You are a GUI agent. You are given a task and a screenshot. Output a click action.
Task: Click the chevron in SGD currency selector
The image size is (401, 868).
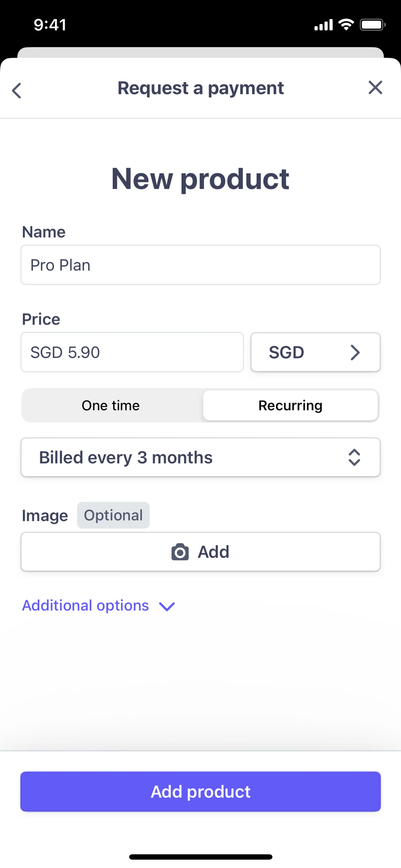pyautogui.click(x=355, y=352)
